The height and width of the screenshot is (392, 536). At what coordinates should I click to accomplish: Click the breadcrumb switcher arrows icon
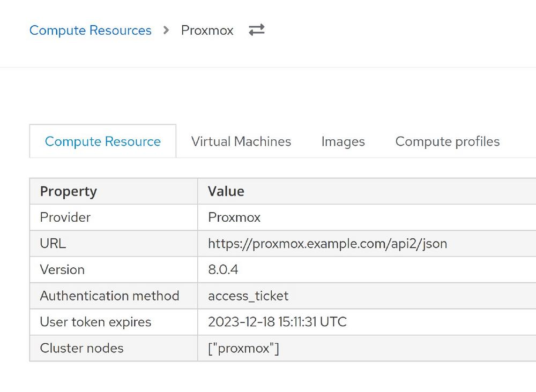(x=257, y=31)
